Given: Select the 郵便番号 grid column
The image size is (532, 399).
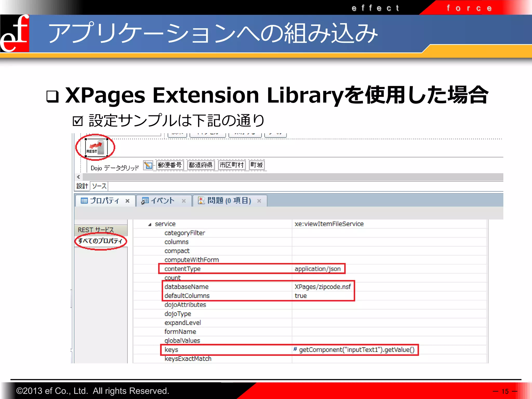Looking at the screenshot, I should pyautogui.click(x=170, y=165).
